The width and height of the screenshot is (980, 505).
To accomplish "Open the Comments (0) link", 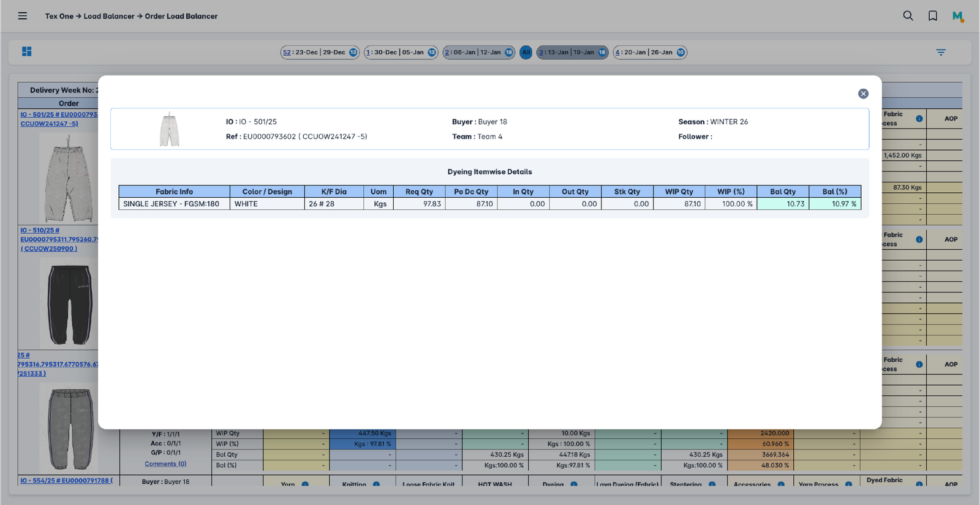I will point(165,464).
